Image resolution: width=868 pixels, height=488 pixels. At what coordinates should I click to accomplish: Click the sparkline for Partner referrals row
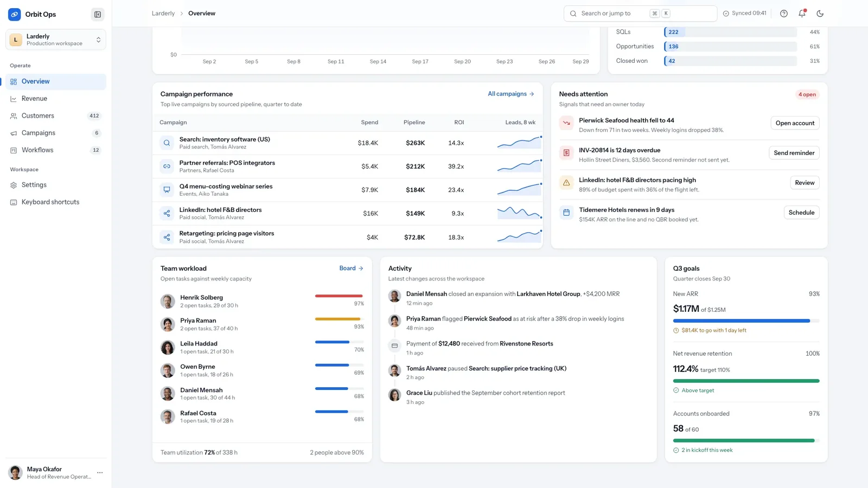click(520, 166)
